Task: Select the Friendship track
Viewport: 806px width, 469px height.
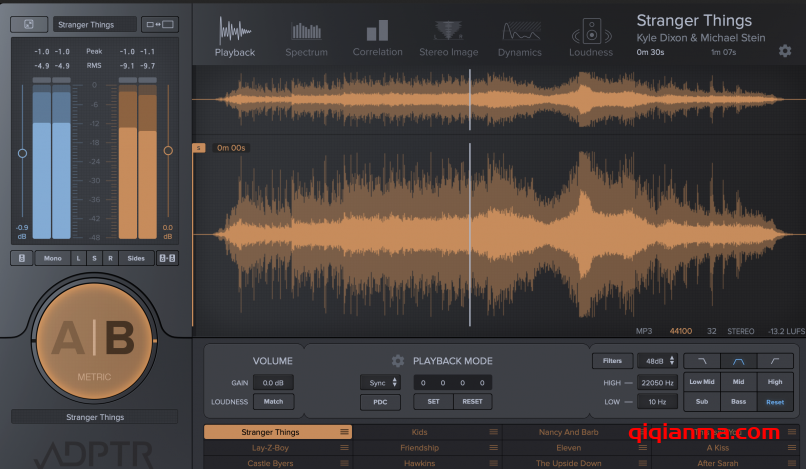Action: (x=427, y=448)
